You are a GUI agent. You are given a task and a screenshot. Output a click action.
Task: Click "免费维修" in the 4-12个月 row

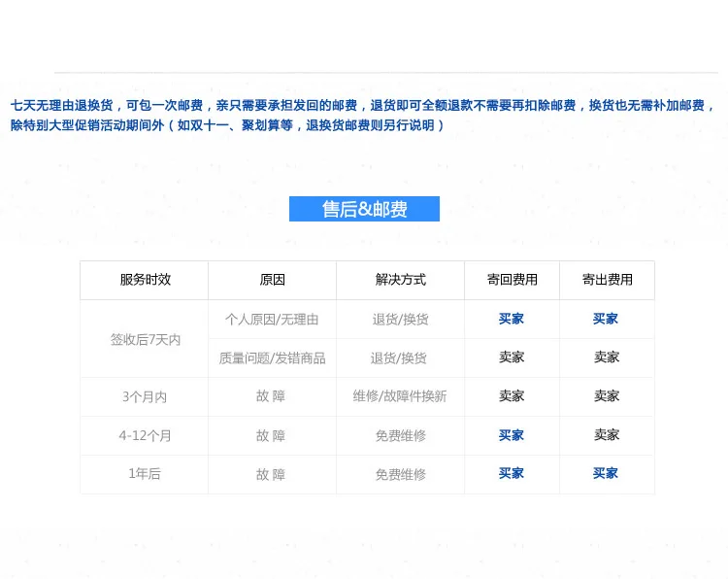pos(401,436)
